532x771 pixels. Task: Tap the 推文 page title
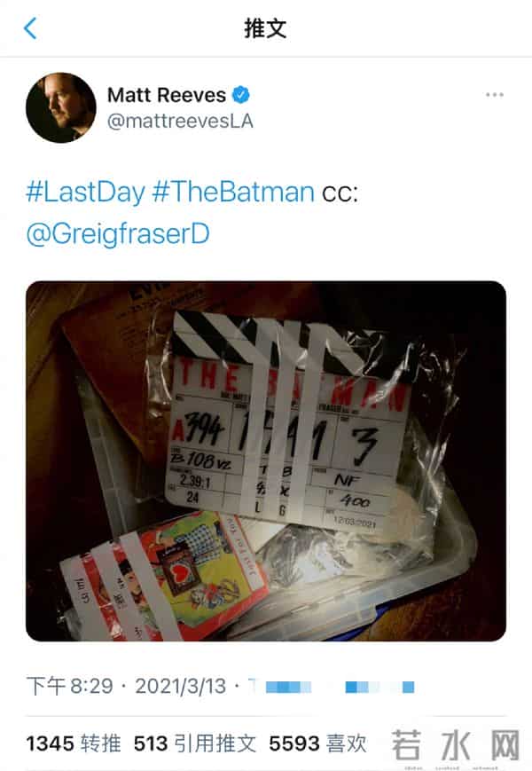tap(265, 28)
